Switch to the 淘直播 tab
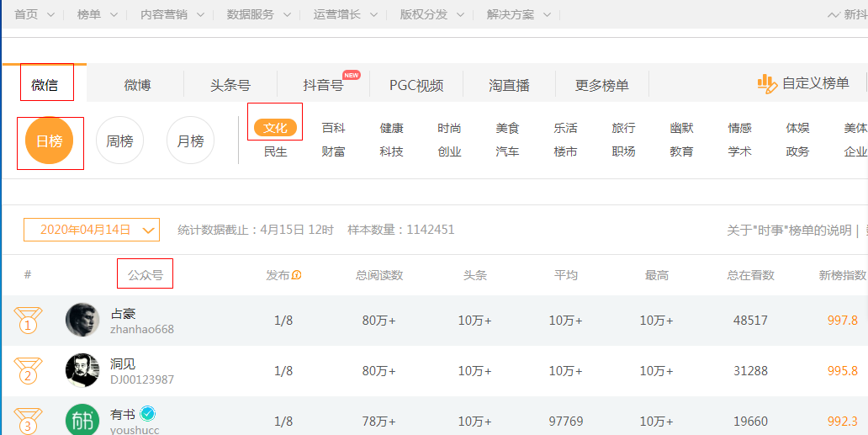 pyautogui.click(x=510, y=85)
